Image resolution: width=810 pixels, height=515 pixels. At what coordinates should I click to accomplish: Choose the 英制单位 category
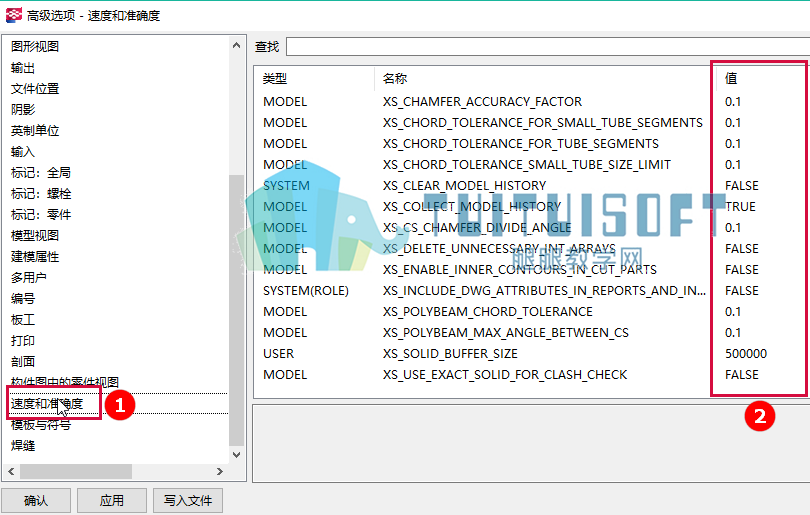click(x=35, y=131)
